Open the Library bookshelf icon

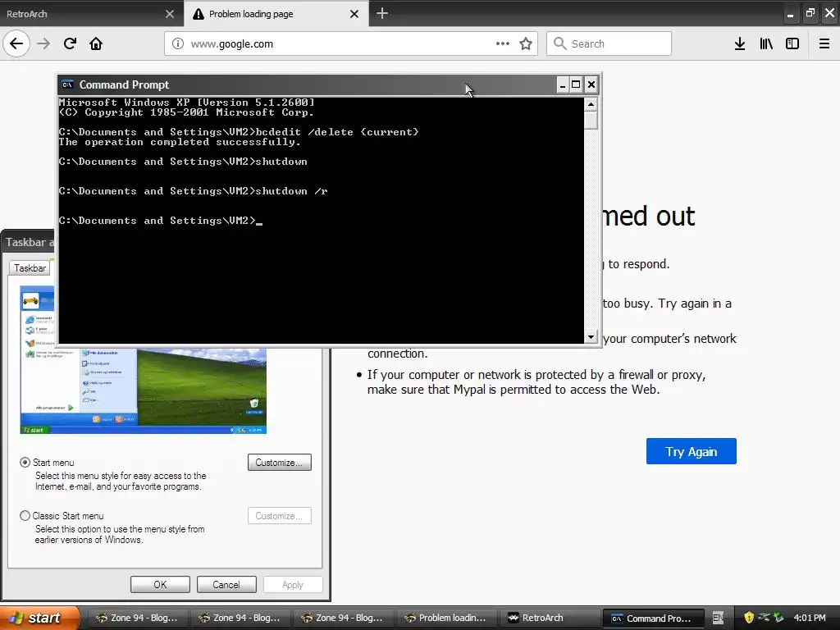coord(766,43)
